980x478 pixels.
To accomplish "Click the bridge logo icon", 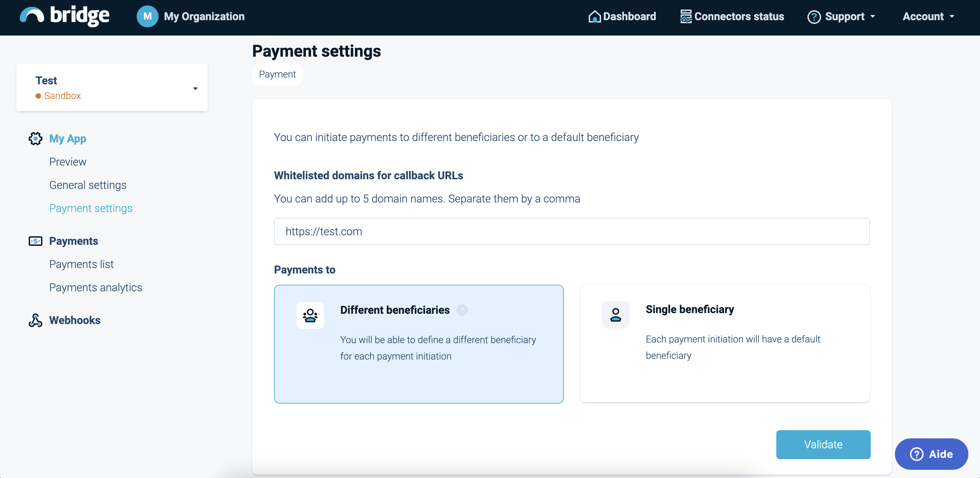I will (32, 16).
